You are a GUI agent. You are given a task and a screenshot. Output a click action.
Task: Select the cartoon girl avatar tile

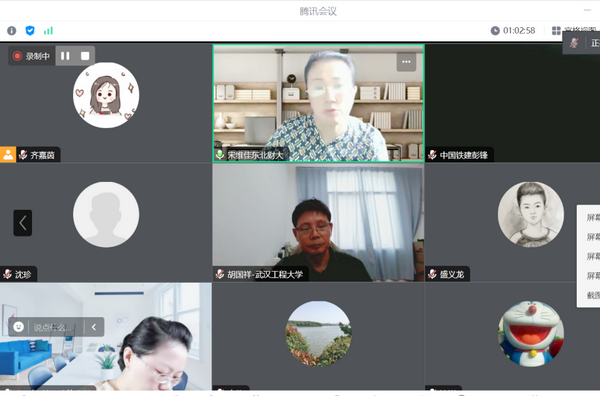coord(106,95)
